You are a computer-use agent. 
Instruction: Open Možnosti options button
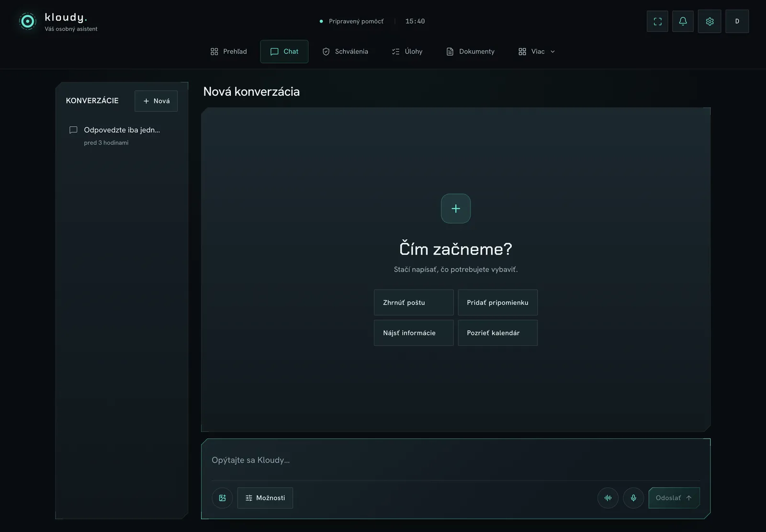pos(265,498)
